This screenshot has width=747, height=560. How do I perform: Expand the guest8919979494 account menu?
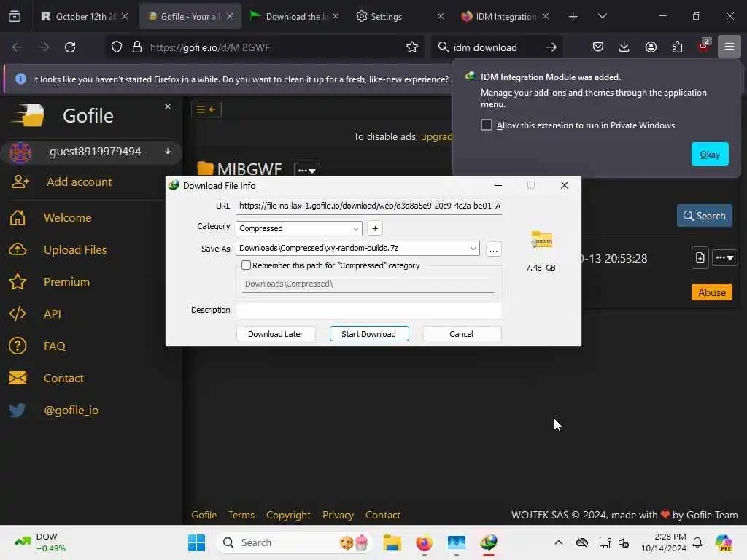pyautogui.click(x=168, y=152)
